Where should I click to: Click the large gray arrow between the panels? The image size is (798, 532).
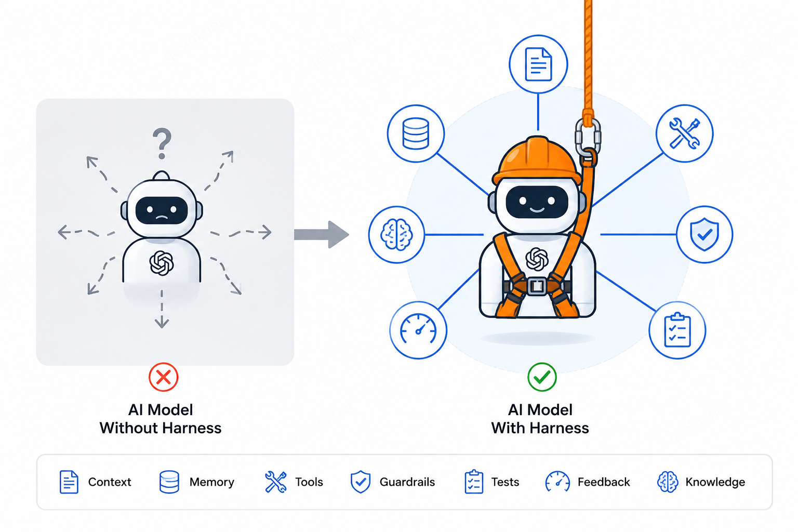[x=322, y=234]
